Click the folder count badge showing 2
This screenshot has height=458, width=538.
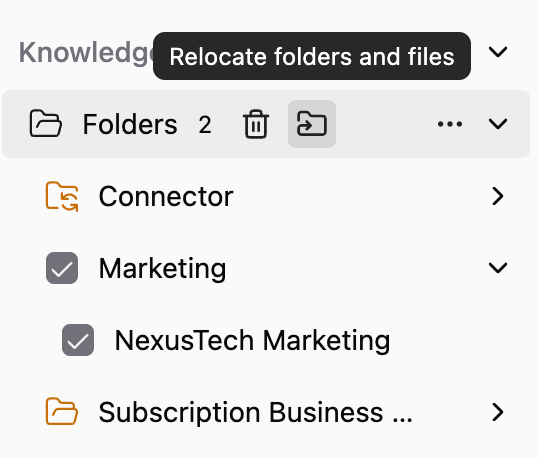click(204, 124)
